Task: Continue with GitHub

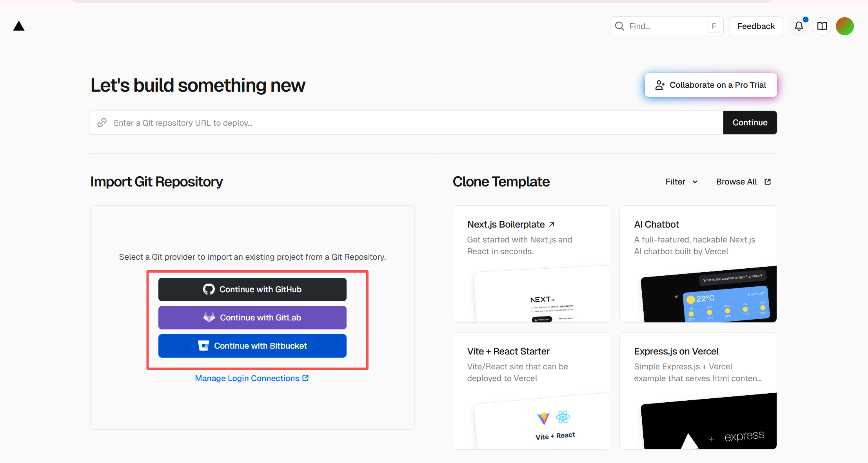Action: [252, 289]
